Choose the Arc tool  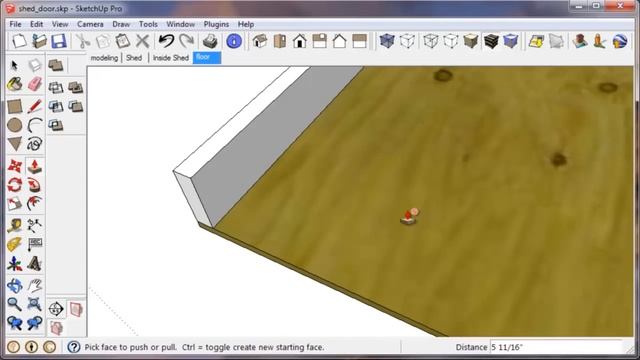[x=35, y=125]
